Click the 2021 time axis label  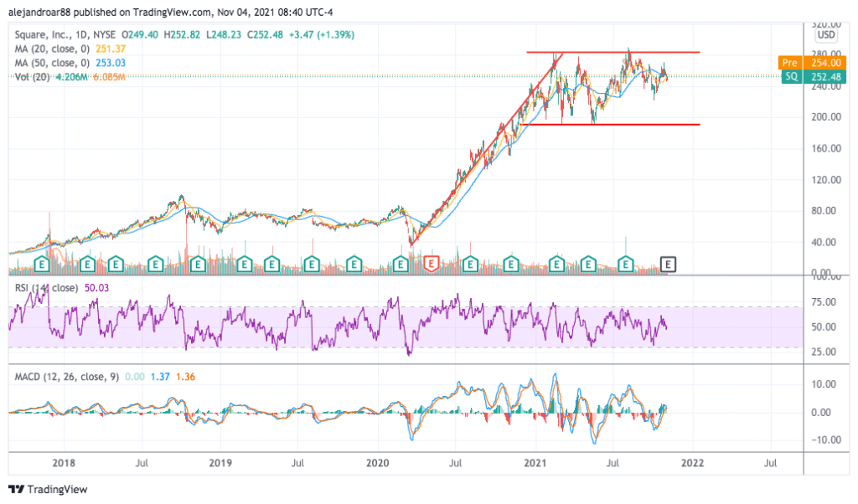click(535, 463)
